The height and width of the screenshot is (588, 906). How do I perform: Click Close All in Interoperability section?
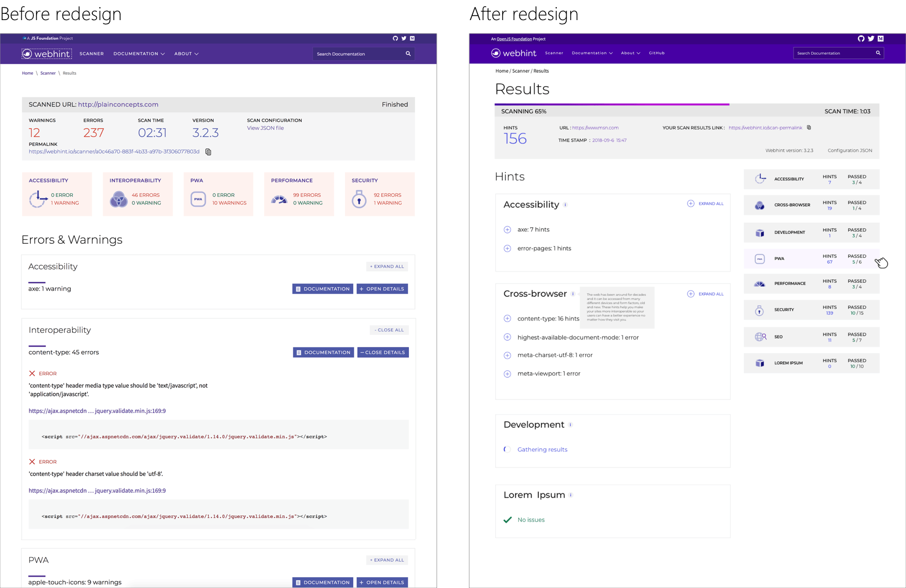389,330
